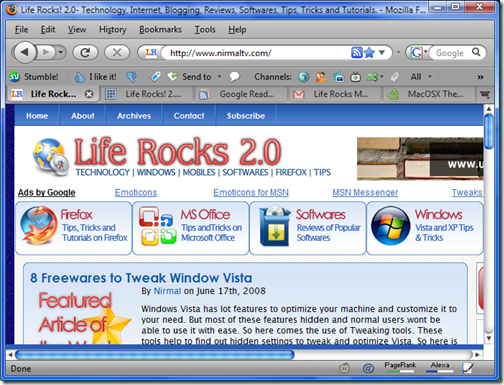
Task: Reload the page with the Refresh button
Action: (85, 52)
